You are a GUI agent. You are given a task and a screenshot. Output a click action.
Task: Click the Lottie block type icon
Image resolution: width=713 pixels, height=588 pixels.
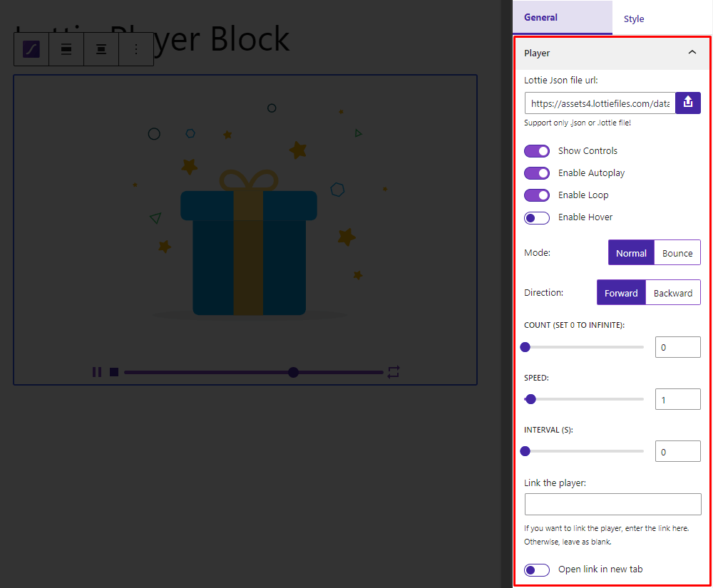point(31,49)
